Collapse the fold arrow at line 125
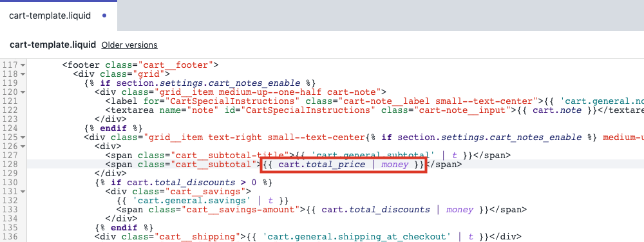Screen dimensions: 644x242 [x=23, y=137]
